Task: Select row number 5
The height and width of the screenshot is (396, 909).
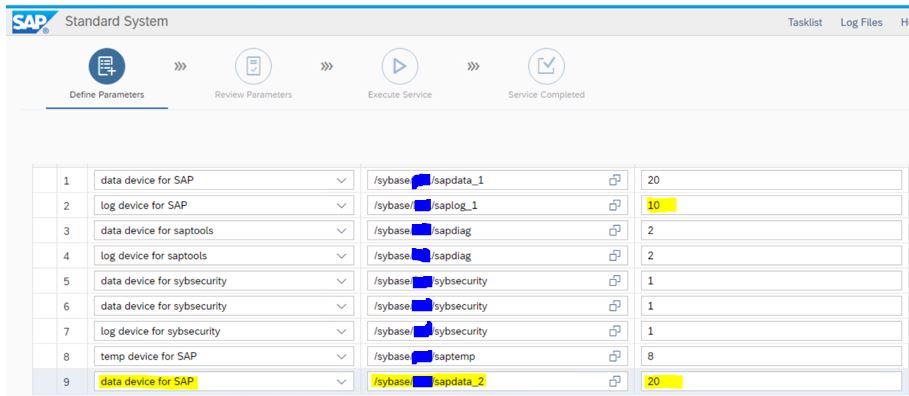Action: click(x=66, y=281)
